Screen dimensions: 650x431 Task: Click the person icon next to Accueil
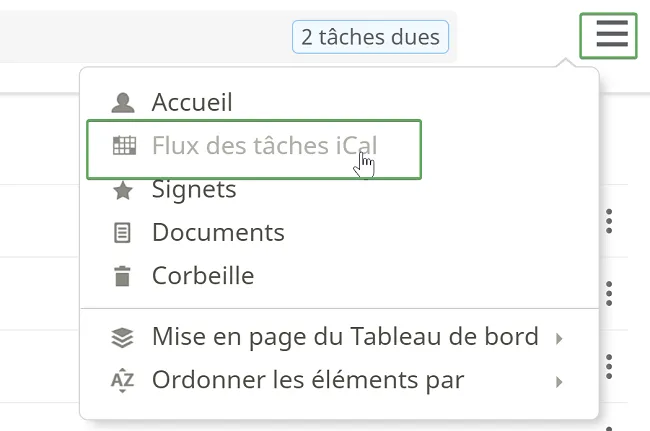pos(123,103)
